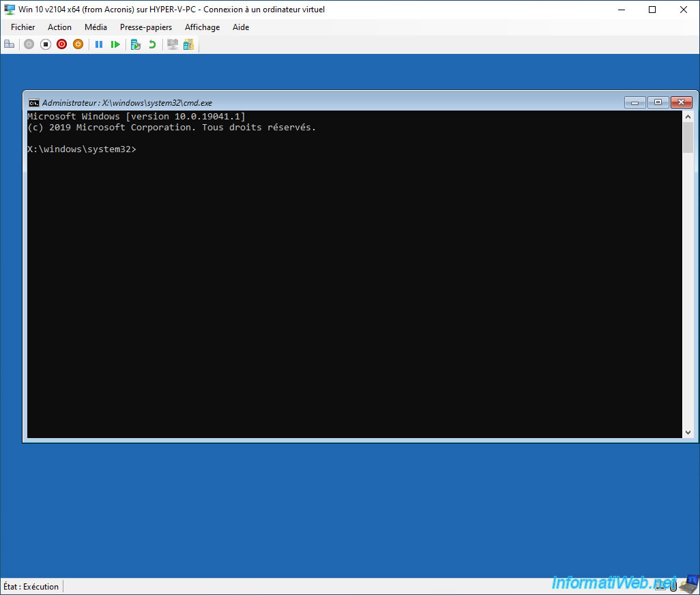The height and width of the screenshot is (595, 700).
Task: Close the Hyper-V connection window
Action: click(x=684, y=10)
